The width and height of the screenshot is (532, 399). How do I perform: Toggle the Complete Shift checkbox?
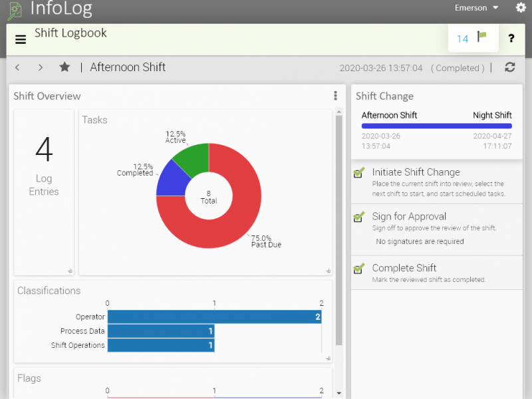(x=359, y=269)
